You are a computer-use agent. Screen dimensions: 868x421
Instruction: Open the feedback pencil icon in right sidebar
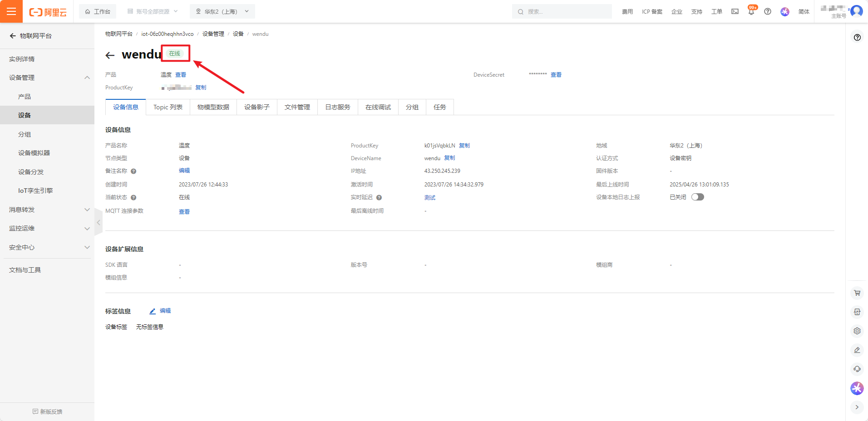tap(857, 350)
